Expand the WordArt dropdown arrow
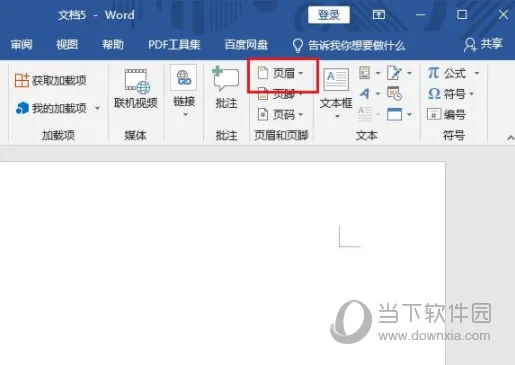The image size is (515, 365). (x=378, y=94)
